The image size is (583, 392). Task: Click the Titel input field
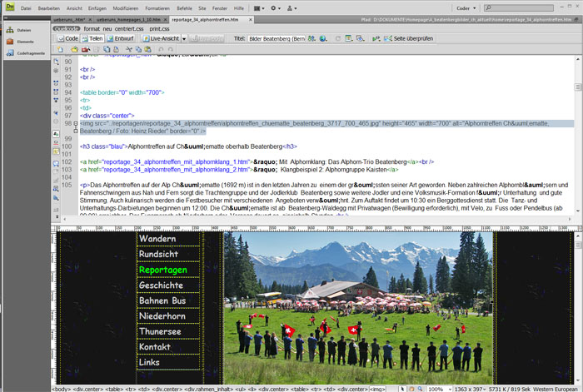[277, 38]
